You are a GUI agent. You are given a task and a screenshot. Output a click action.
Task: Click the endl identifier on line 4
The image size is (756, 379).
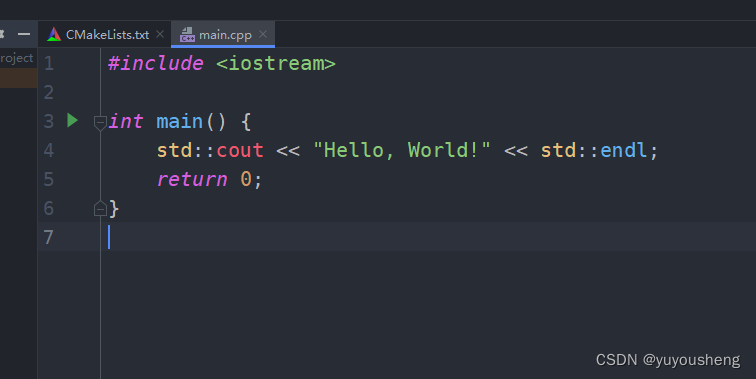click(624, 150)
